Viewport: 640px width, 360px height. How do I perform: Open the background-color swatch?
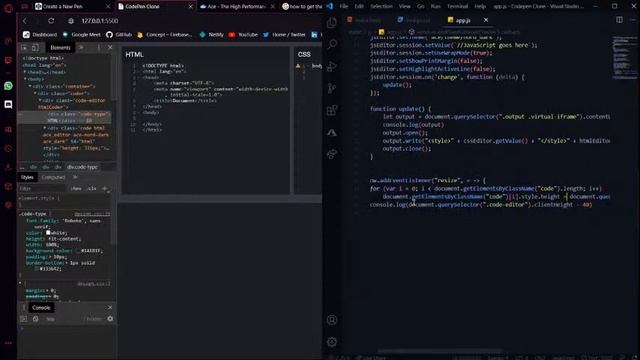78,251
